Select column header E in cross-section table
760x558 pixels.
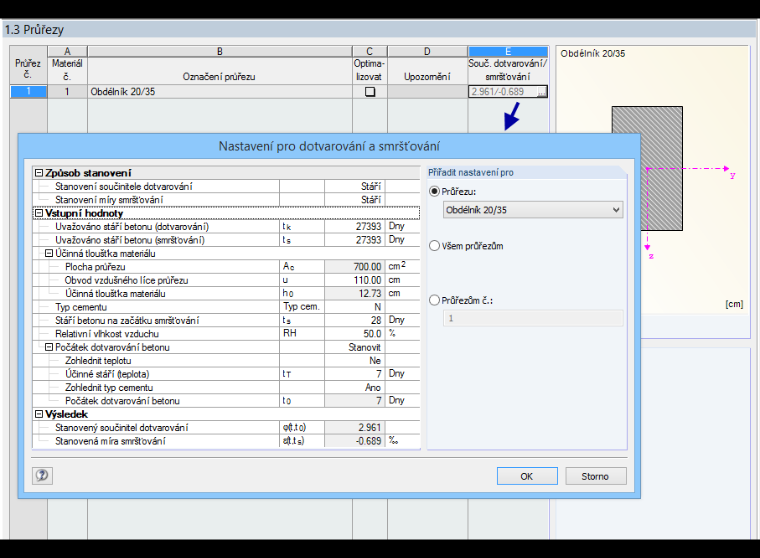click(508, 51)
